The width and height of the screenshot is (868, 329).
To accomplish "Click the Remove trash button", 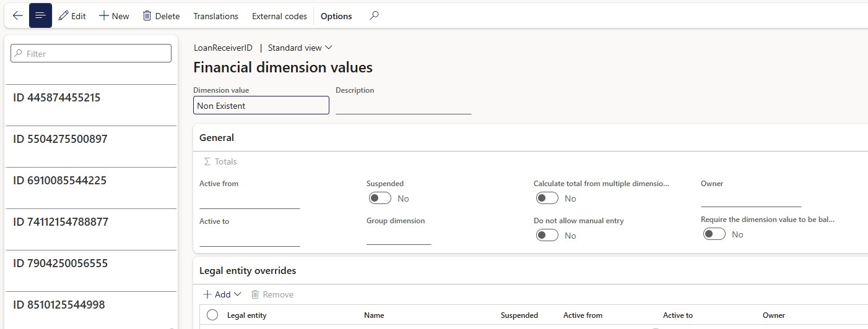I will (x=272, y=294).
